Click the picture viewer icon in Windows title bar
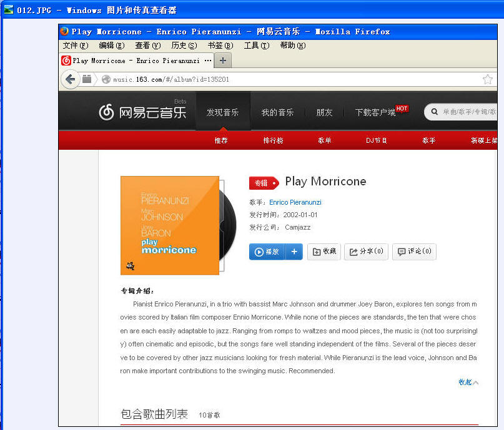 pyautogui.click(x=9, y=10)
